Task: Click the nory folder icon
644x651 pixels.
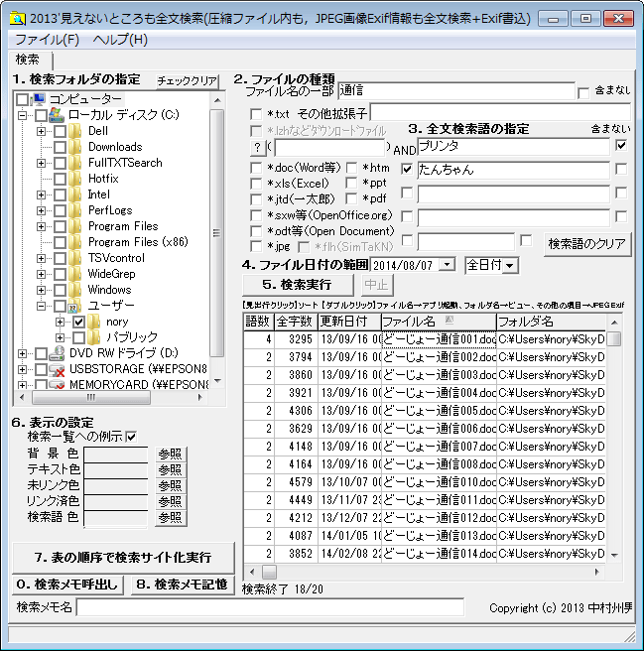Action: click(95, 322)
